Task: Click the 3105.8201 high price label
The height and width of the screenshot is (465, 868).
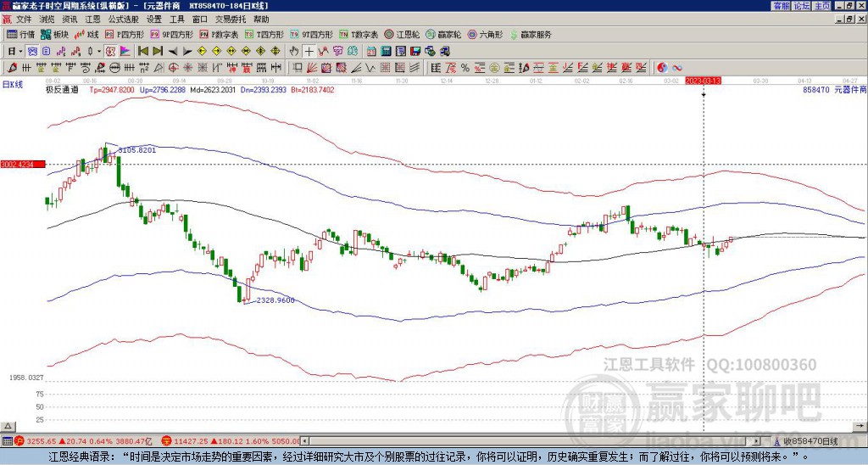Action: [137, 149]
